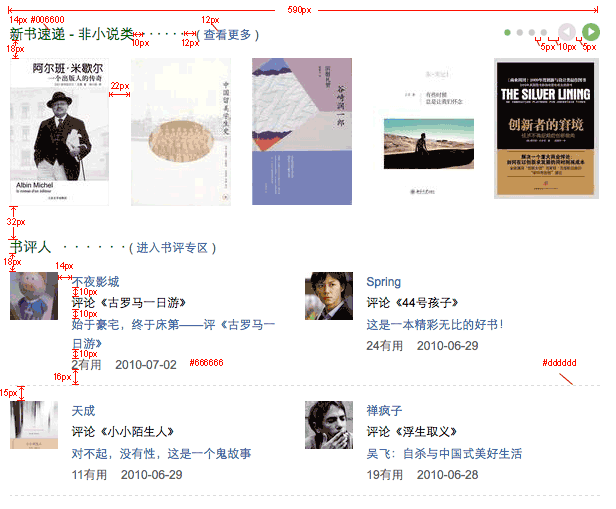Click reviewer 不夜影城 avatar image
The width and height of the screenshot is (616, 509).
pos(34,296)
